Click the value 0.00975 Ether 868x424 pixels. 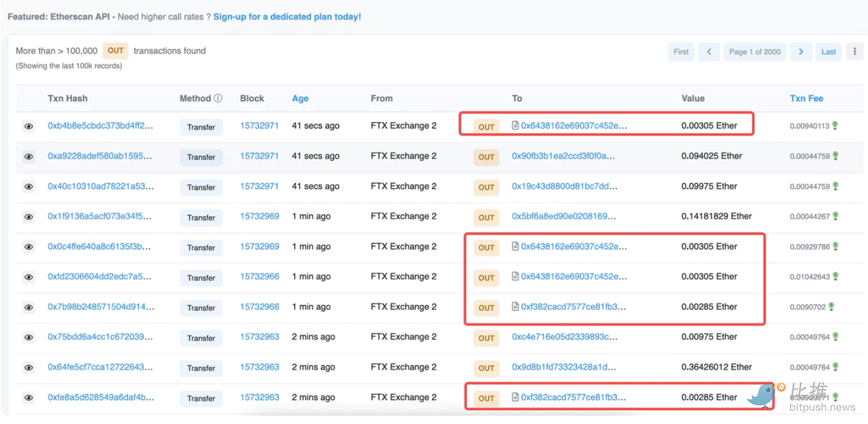[709, 337]
